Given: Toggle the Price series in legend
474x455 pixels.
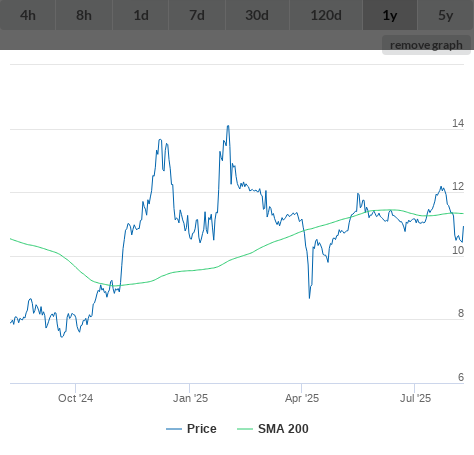Looking at the screenshot, I should coord(191,429).
